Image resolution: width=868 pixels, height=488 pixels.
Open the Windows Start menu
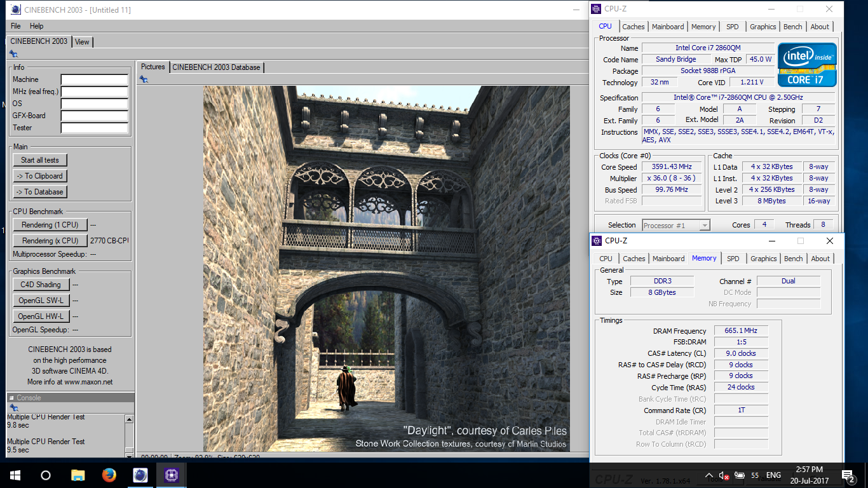tap(15, 475)
